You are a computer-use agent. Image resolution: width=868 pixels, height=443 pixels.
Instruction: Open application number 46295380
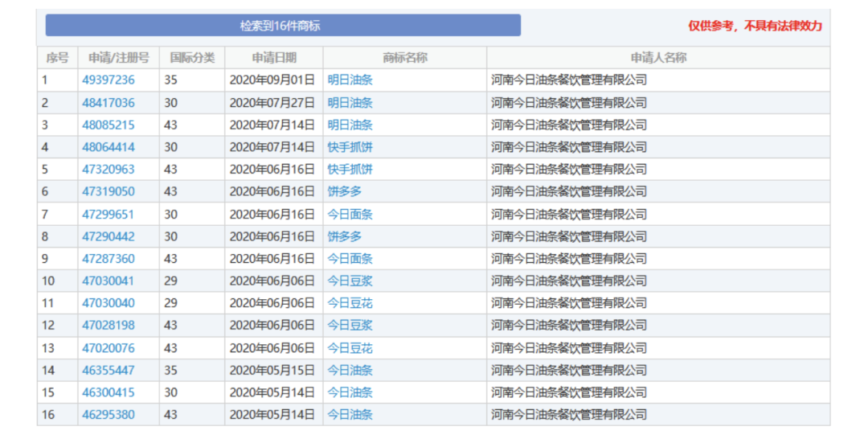[108, 415]
